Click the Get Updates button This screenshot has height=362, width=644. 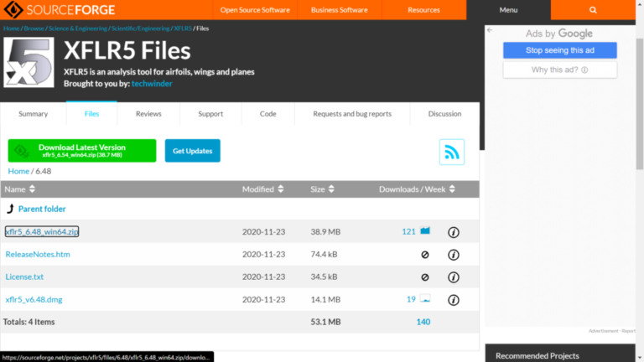[x=192, y=151]
